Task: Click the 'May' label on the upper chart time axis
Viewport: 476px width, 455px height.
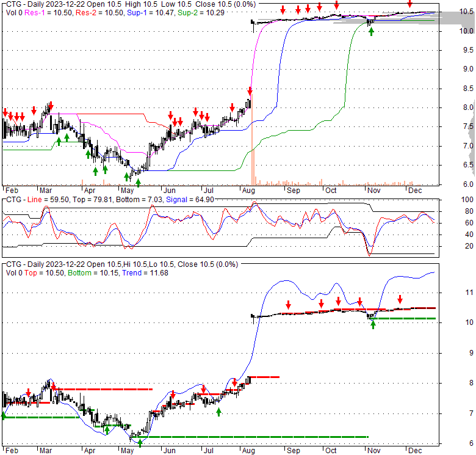Action: pos(127,191)
